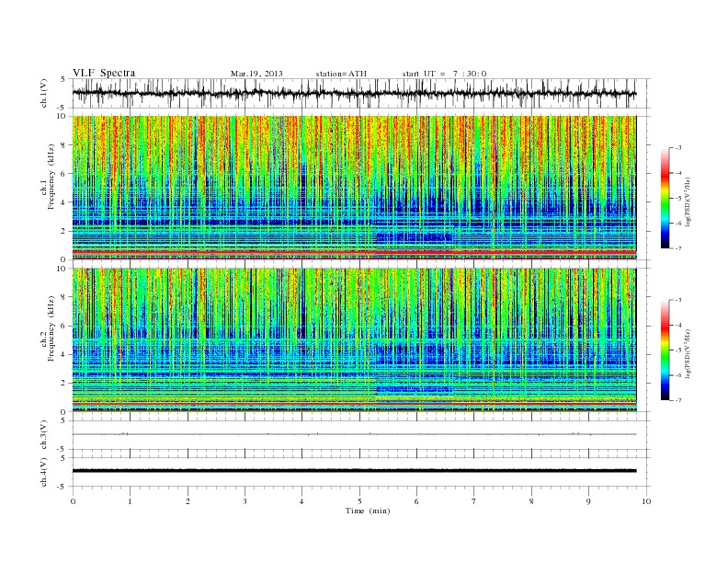Click the ch.1 "Frequency (kHz)" axis title
Screen dimensions: 728x563
[x=51, y=177]
